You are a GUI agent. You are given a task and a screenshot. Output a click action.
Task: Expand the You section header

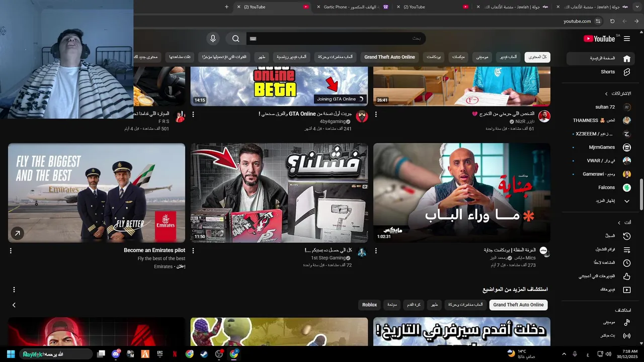coord(624,222)
